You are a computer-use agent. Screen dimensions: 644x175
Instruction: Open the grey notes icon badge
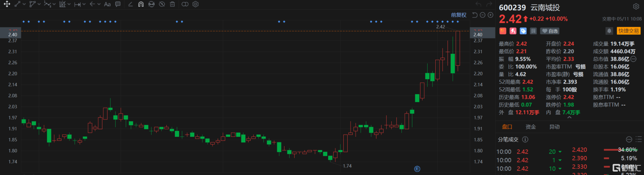click(x=533, y=31)
